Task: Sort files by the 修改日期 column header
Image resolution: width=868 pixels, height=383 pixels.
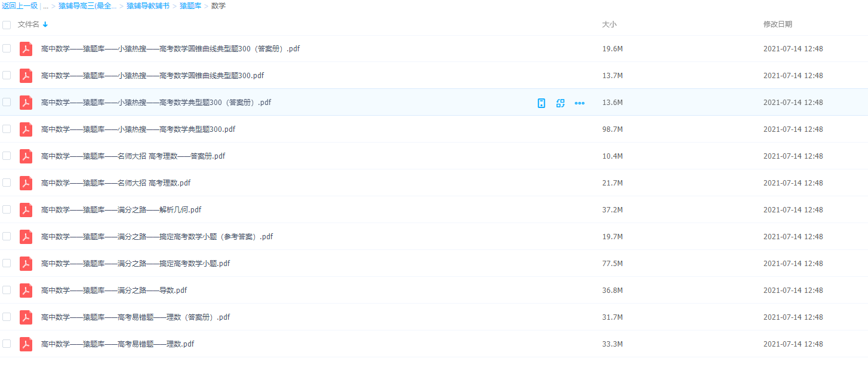Action: point(777,24)
